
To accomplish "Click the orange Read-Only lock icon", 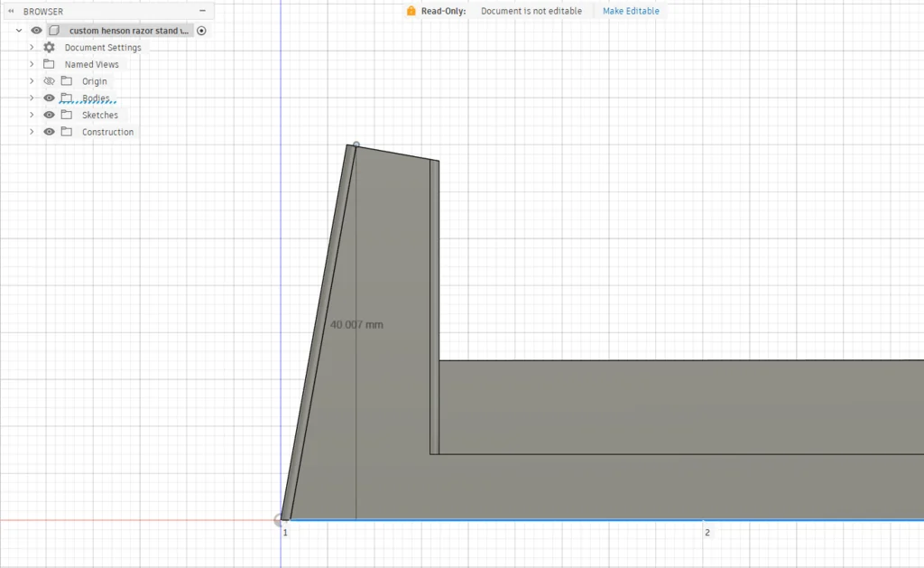I will point(411,11).
